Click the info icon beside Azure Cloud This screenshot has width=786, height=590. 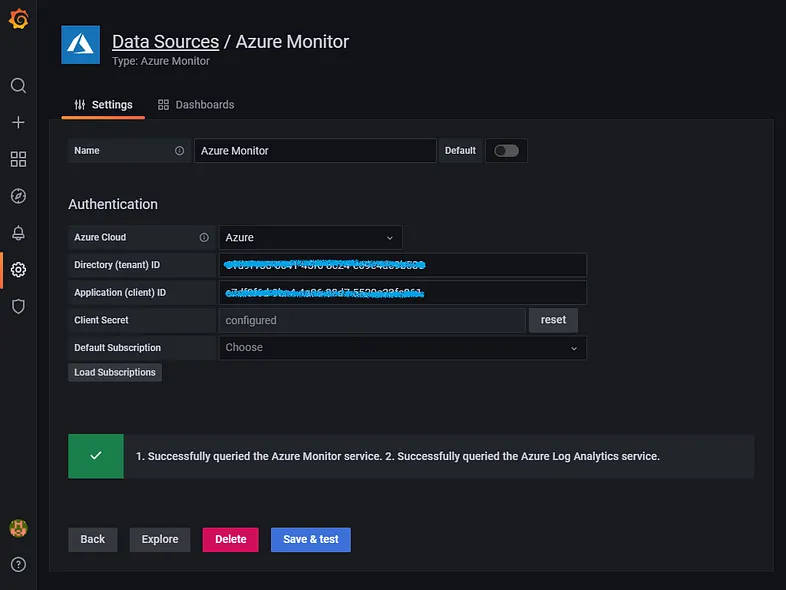(204, 238)
